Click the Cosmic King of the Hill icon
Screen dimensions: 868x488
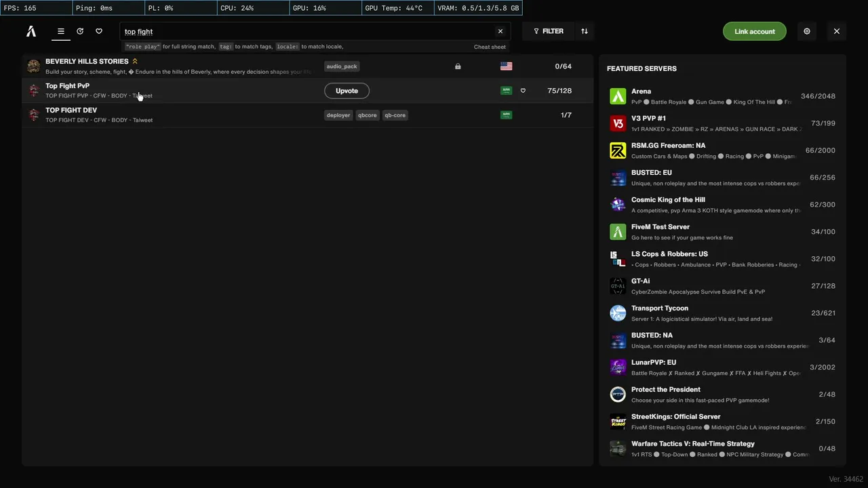tap(618, 205)
